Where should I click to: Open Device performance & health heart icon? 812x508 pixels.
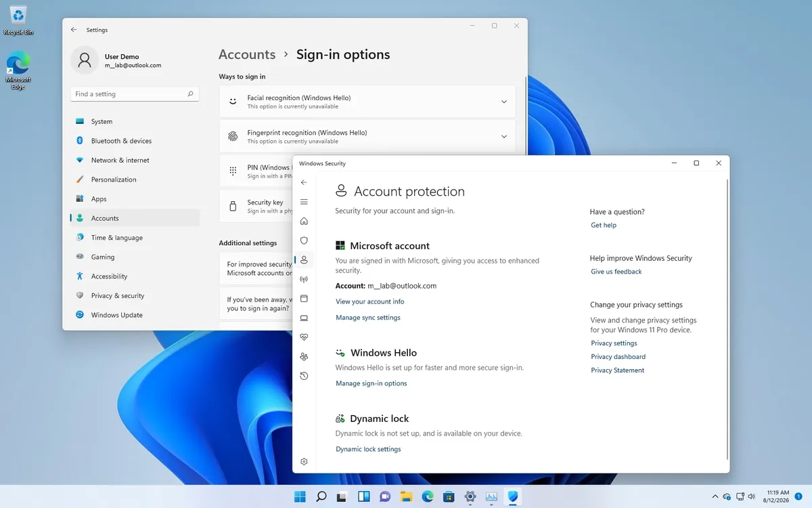point(304,337)
